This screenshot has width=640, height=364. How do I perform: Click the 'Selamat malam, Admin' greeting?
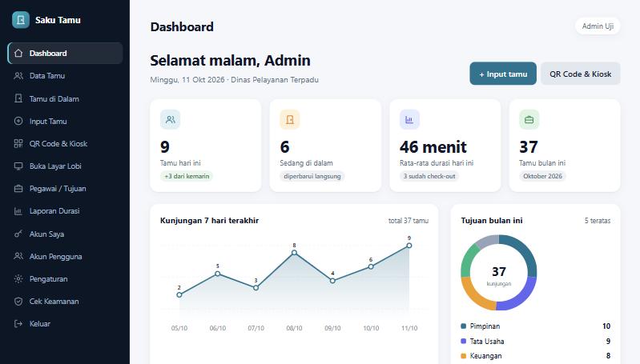(230, 60)
